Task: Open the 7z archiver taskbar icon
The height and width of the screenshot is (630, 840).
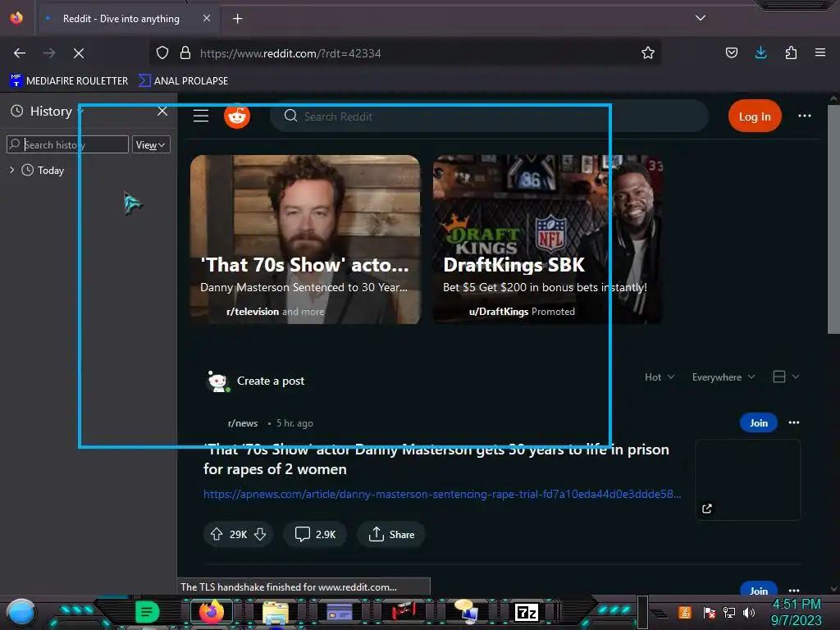Action: point(526,612)
